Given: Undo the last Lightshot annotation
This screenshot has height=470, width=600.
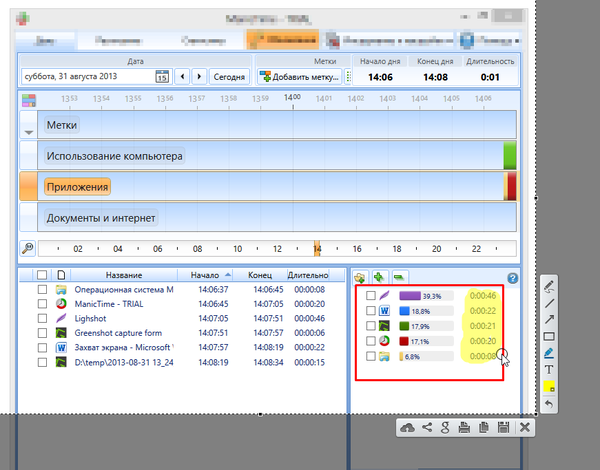Looking at the screenshot, I should [x=549, y=403].
